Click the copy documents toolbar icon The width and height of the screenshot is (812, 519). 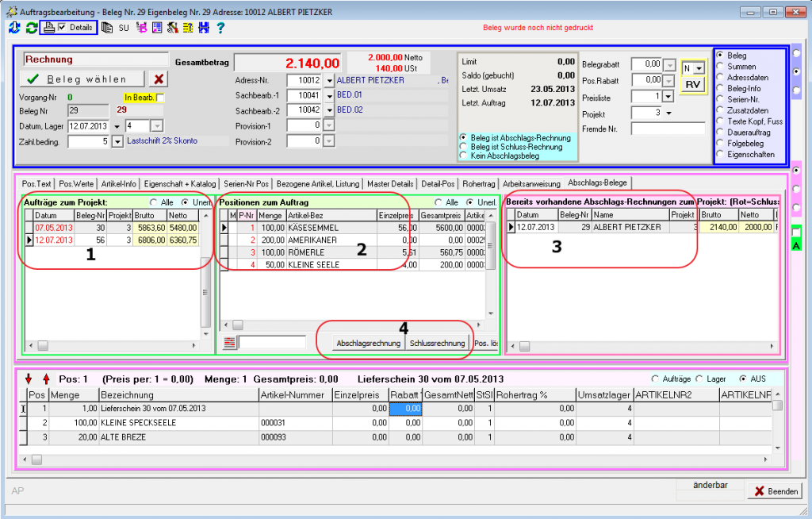click(108, 28)
